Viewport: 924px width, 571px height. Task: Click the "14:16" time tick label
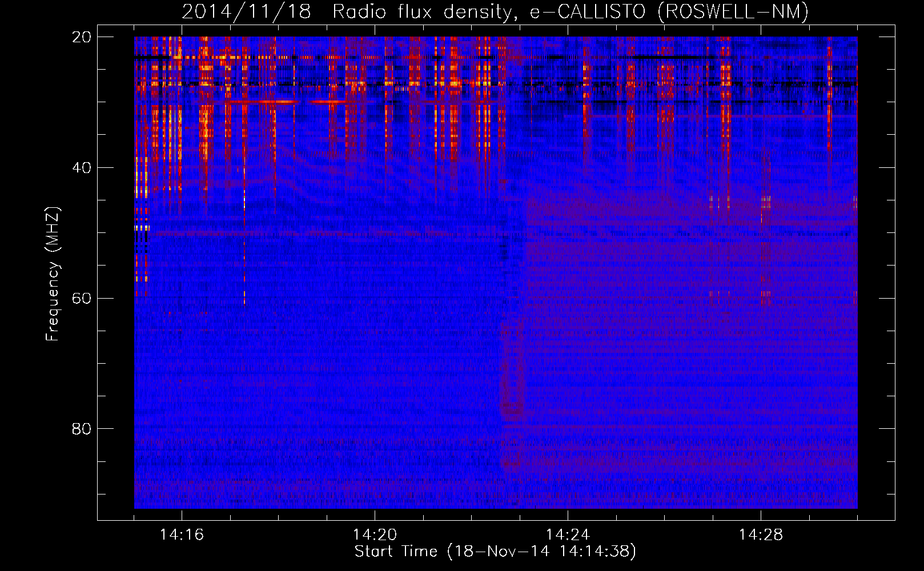[x=182, y=535]
